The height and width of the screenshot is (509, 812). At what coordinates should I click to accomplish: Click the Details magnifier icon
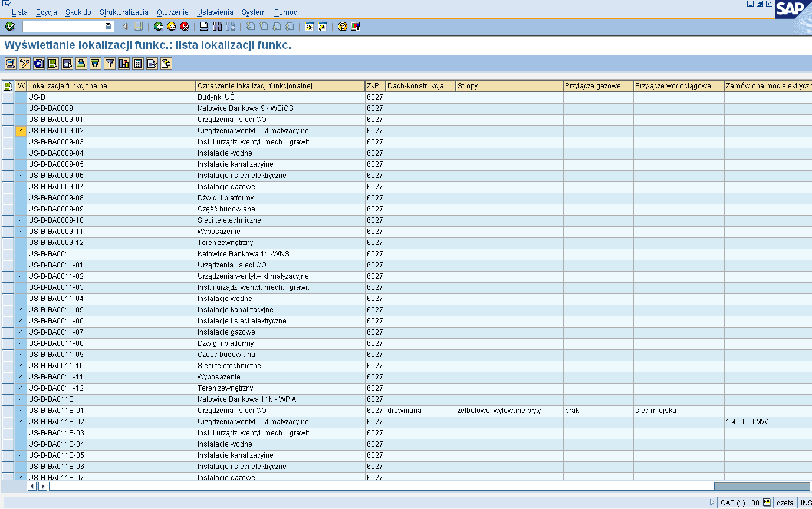click(10, 64)
